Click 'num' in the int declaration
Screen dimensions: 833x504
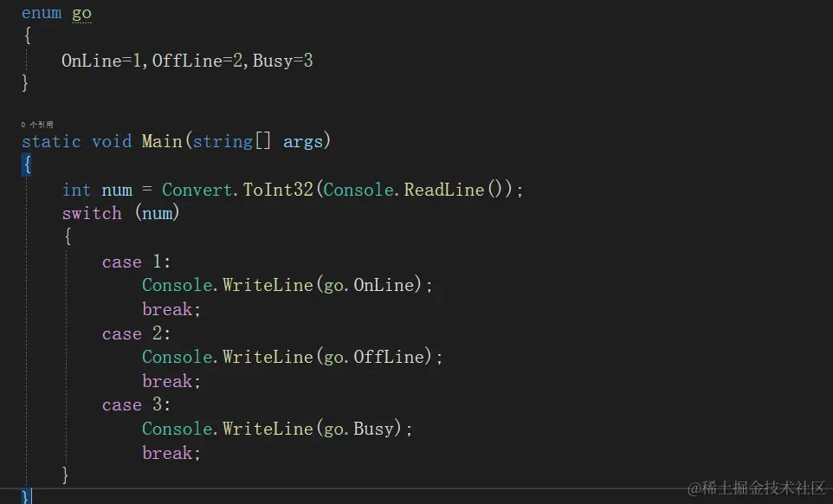(117, 191)
